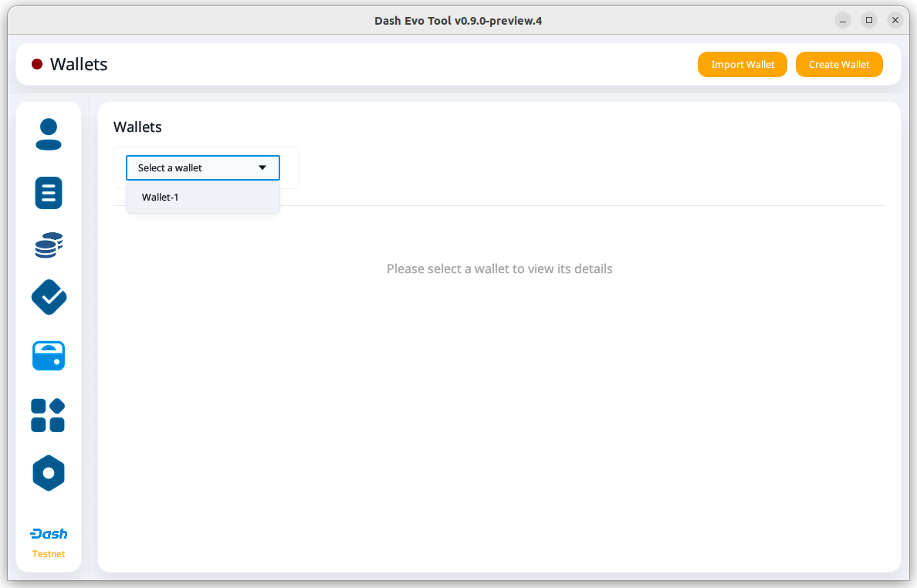Click the Testnet network label
The image size is (917, 588).
pyautogui.click(x=49, y=554)
